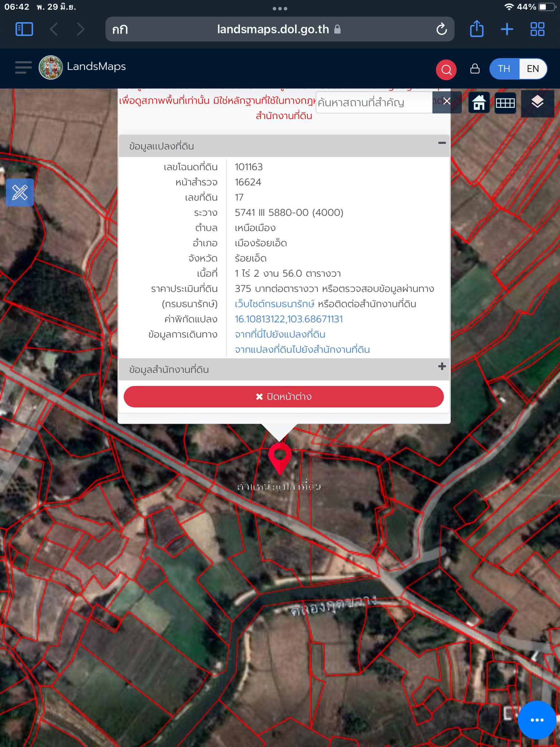Open the เว็บไซต์กรมธนารักษ์ link
Screen dimensions: 560x747
tap(275, 304)
